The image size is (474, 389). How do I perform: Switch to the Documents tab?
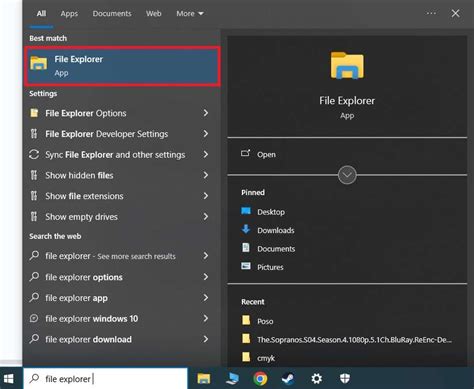[112, 14]
